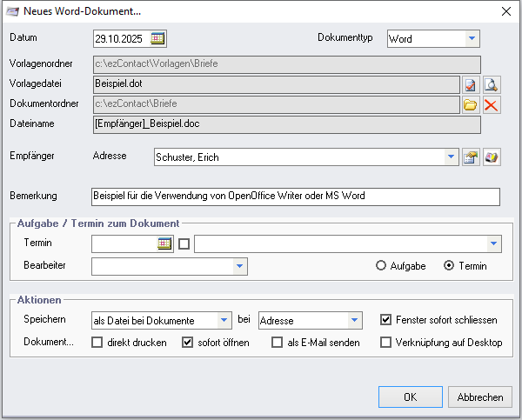Image resolution: width=522 pixels, height=420 pixels.
Task: Click into the Bemerkung text field
Action: (x=296, y=197)
